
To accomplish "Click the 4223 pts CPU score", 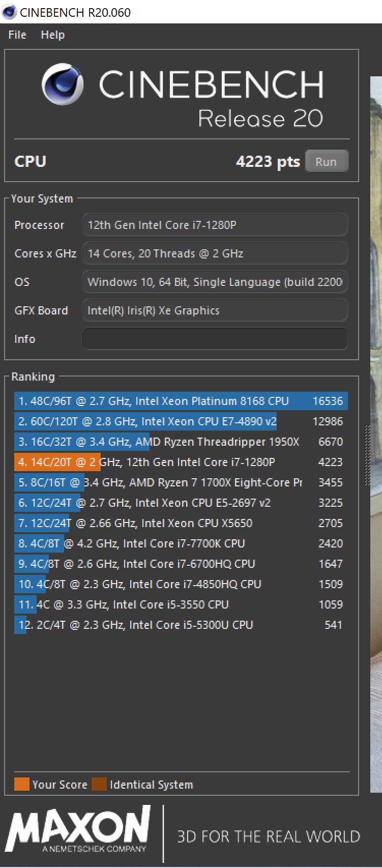I will coord(268,162).
